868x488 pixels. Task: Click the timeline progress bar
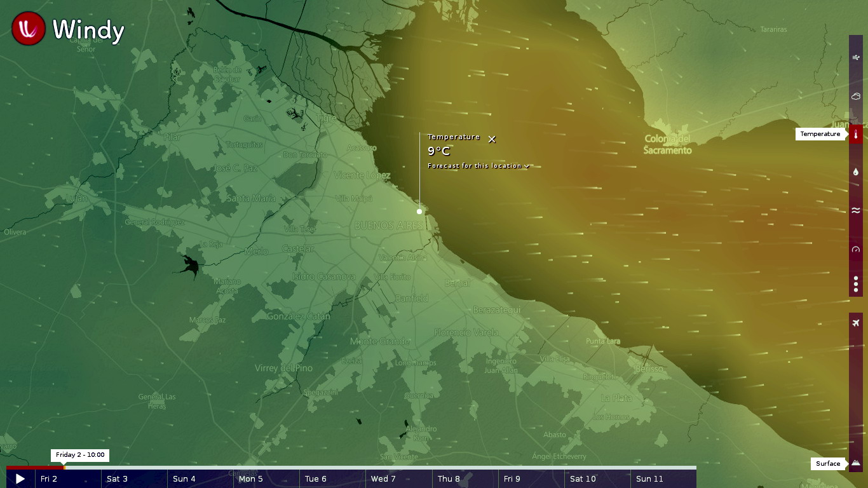point(351,468)
